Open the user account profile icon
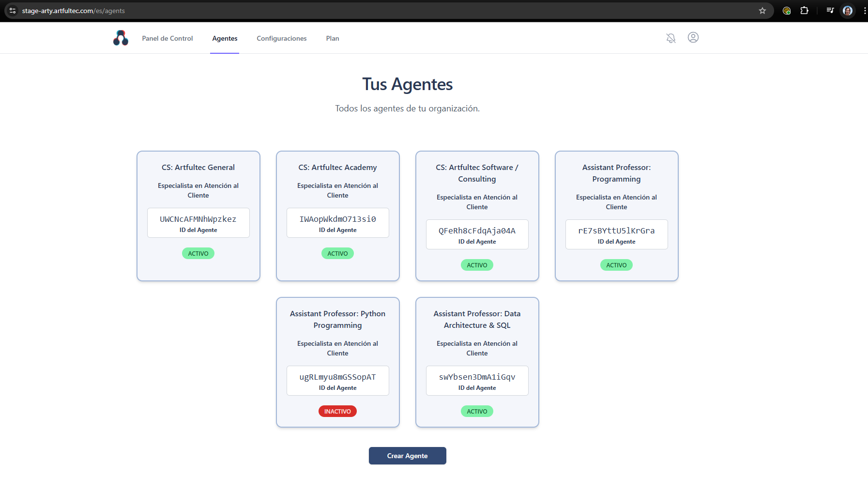The width and height of the screenshot is (868, 478). point(693,37)
